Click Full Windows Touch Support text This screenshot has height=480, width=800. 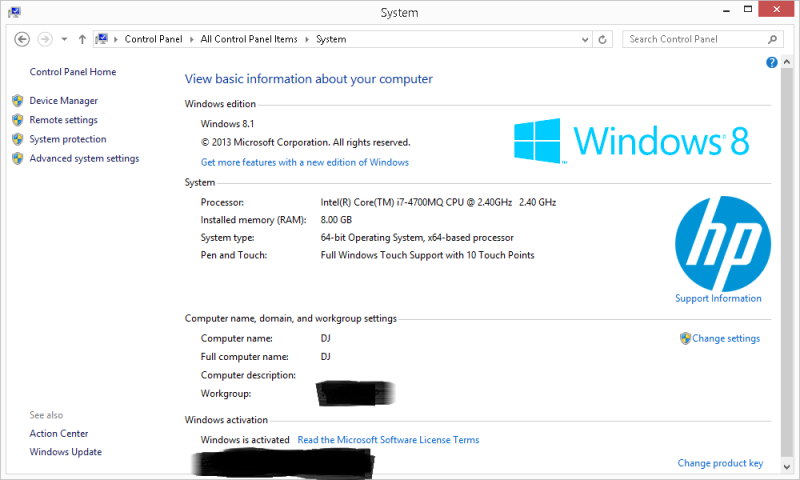[x=427, y=255]
